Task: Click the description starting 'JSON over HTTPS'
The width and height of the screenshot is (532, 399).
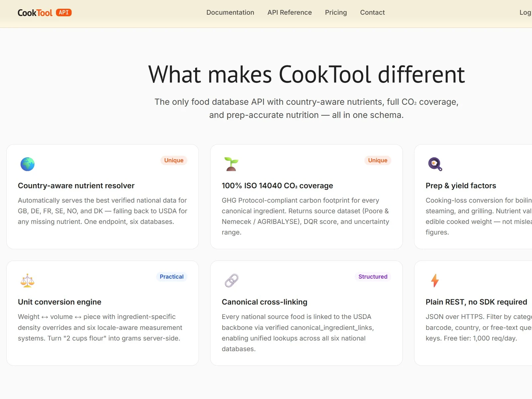Action: (x=479, y=328)
